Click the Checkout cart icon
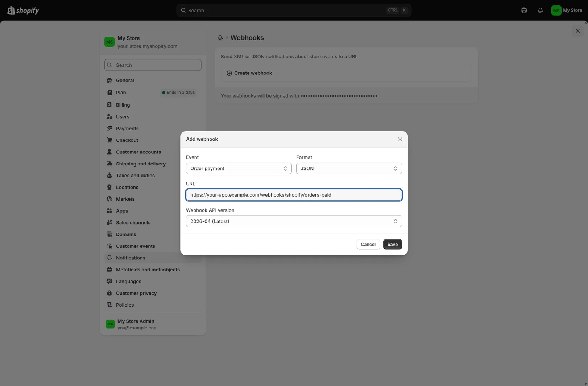This screenshot has width=588, height=386. (109, 140)
